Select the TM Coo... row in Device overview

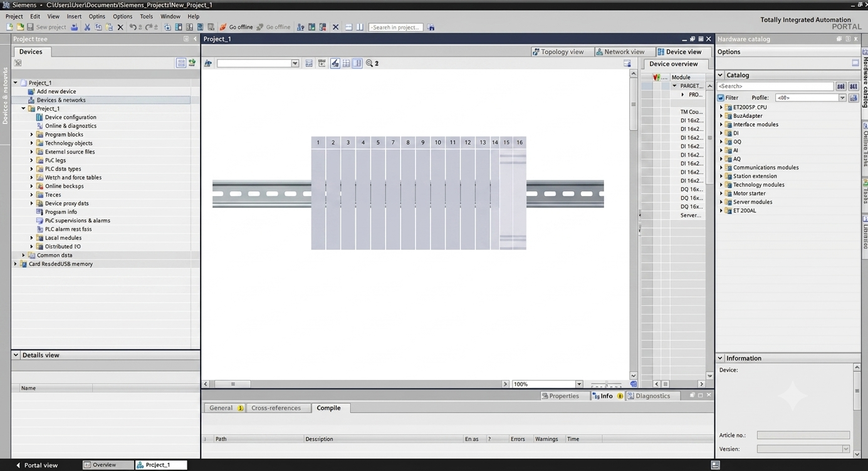(674, 112)
